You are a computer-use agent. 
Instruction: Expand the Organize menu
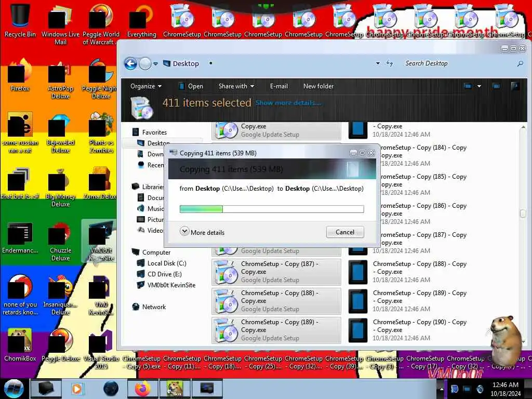point(146,86)
